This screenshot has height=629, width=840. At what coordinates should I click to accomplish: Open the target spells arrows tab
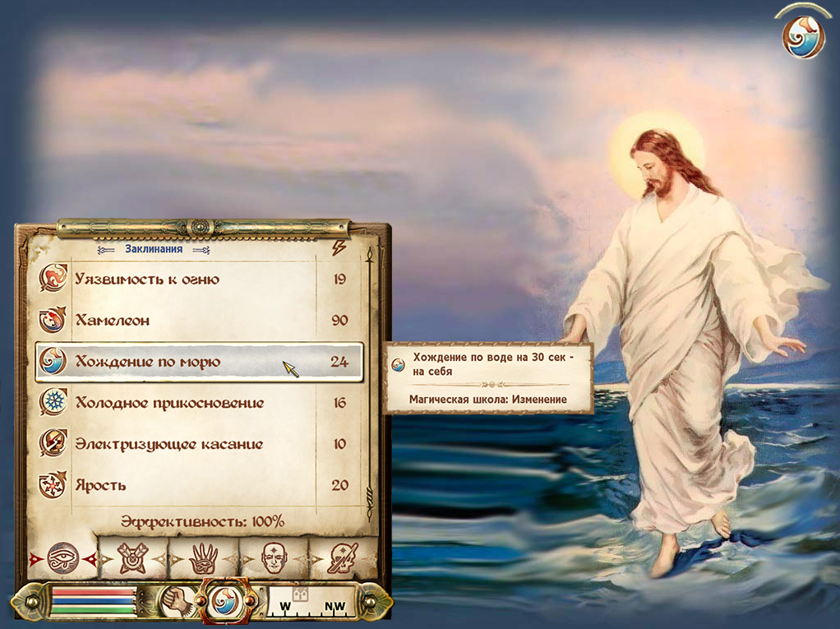(133, 559)
